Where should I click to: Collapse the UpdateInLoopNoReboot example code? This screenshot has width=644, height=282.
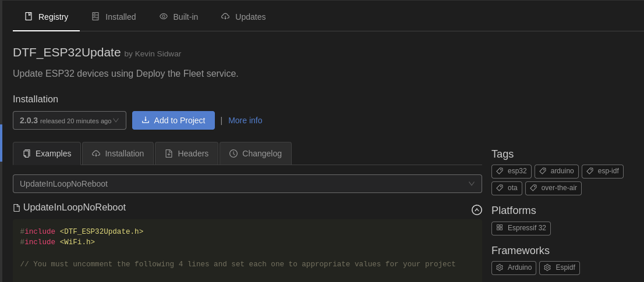[x=476, y=210]
